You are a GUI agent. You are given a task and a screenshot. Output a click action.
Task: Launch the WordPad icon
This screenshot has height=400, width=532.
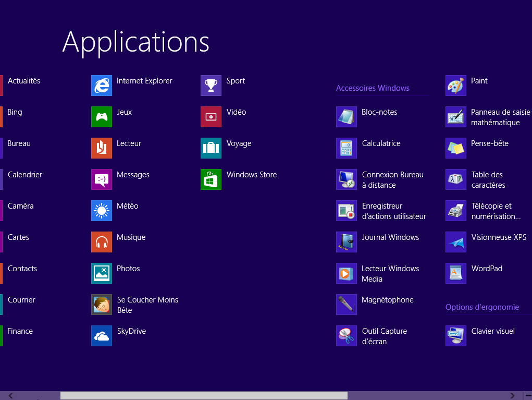455,273
